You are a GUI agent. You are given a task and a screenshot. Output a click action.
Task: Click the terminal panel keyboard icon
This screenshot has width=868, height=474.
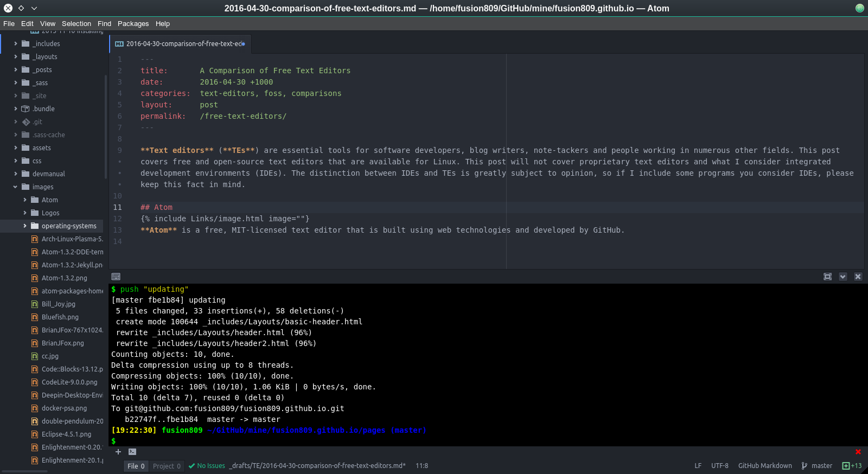(x=116, y=277)
